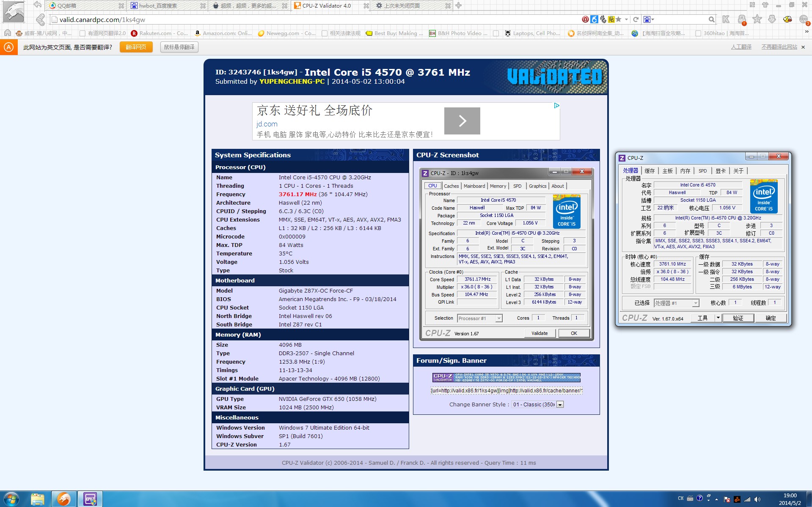Select the 关于 tab in CPU-Z window

pos(738,171)
